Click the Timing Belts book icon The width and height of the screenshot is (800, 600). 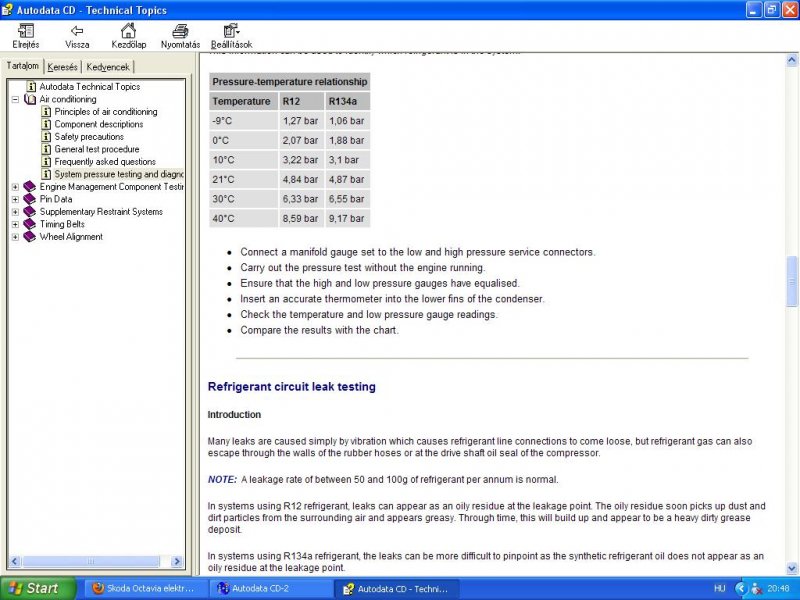(30, 224)
